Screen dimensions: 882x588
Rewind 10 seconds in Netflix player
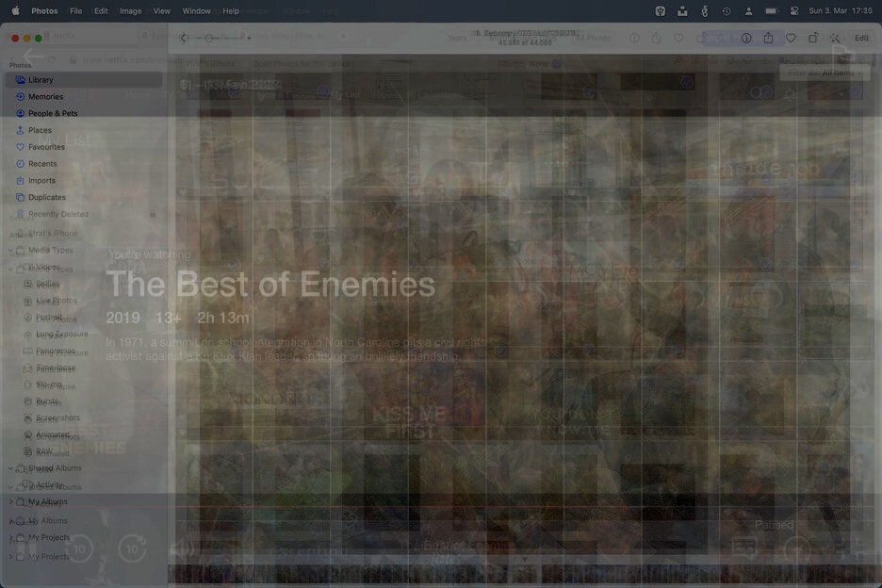coord(79,548)
